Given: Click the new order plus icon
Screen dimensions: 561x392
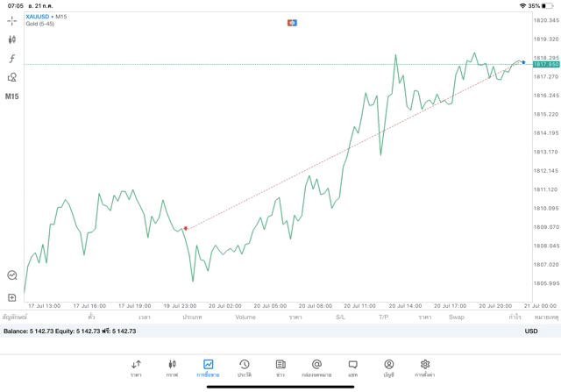Looking at the screenshot, I should click(12, 297).
